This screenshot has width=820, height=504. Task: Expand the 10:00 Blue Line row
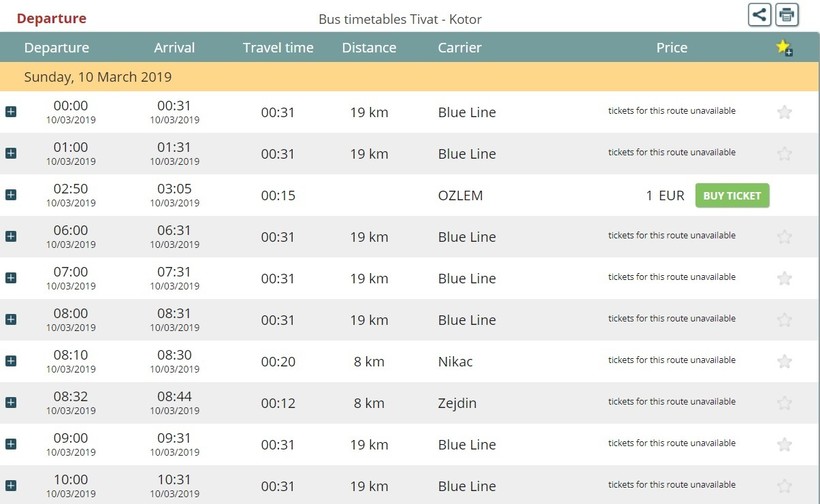[10, 485]
